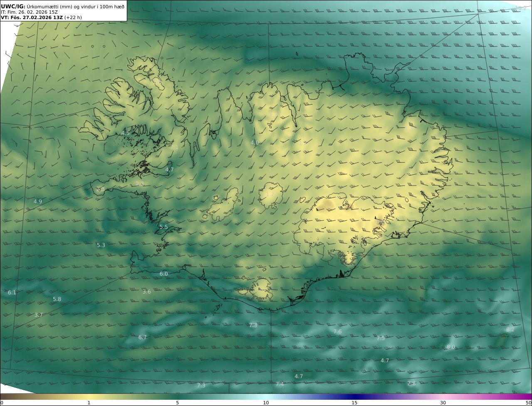Click the 6.1 value at the left edge
The image size is (532, 406).
tap(12, 293)
